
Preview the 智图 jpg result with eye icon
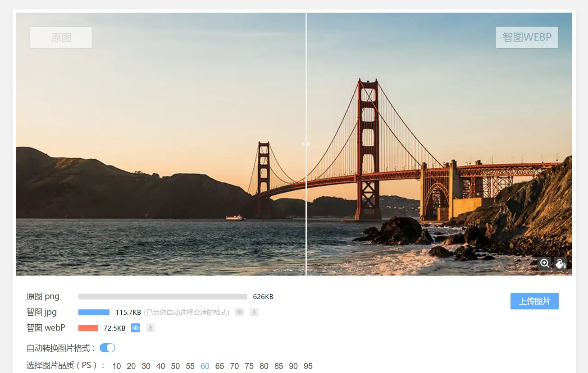[240, 312]
